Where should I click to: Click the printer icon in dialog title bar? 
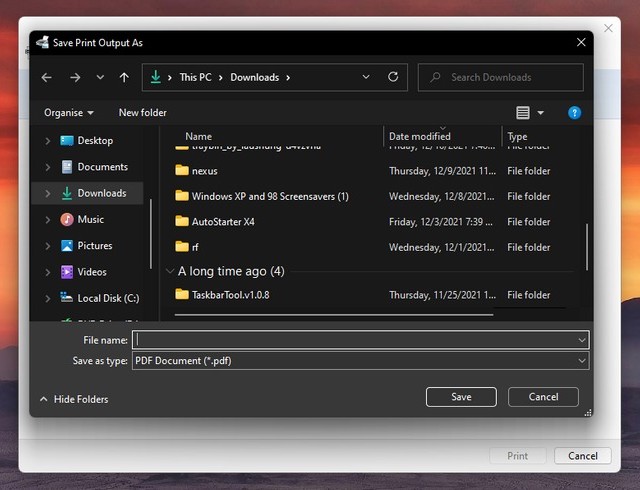point(43,42)
